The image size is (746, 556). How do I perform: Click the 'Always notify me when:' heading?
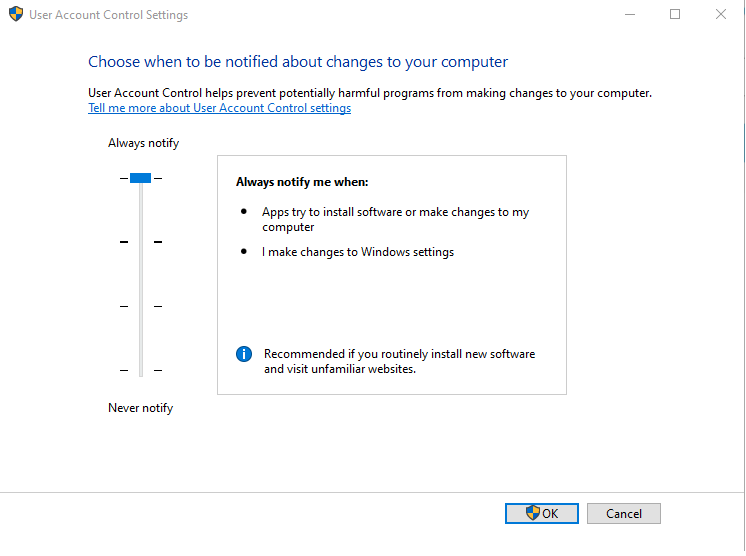pos(302,182)
